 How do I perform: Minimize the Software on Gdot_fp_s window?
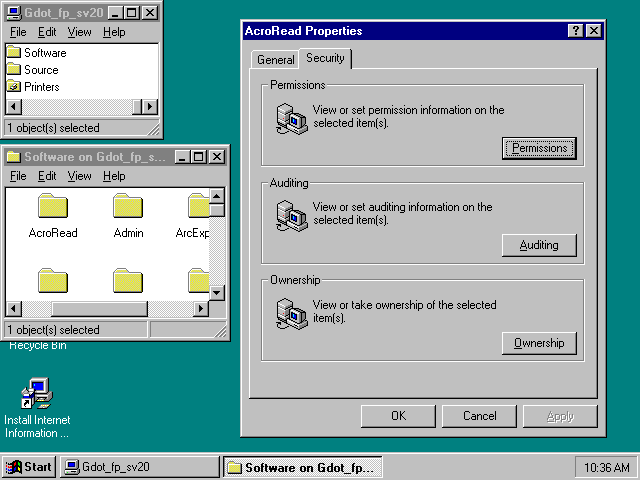[x=182, y=157]
